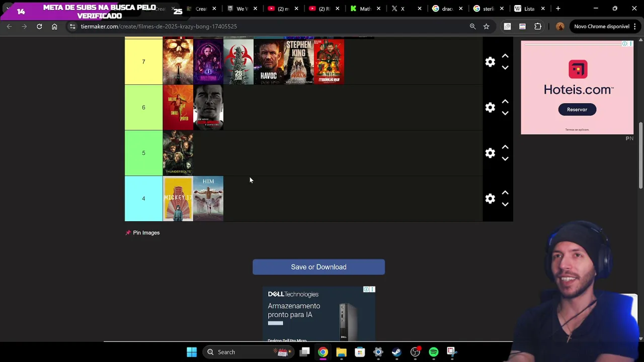
Task: Move tier 5 row up
Action: [505, 147]
